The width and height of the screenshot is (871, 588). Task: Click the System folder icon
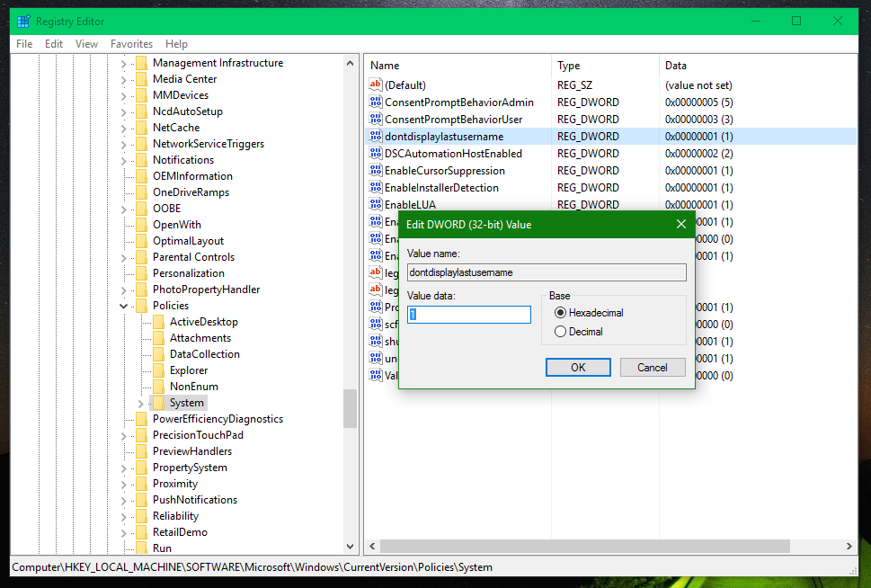click(159, 403)
